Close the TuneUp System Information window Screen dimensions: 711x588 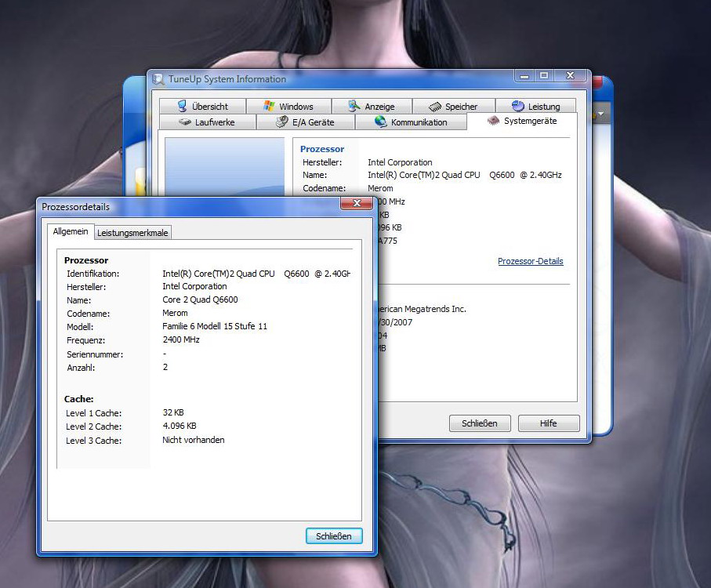coord(571,76)
